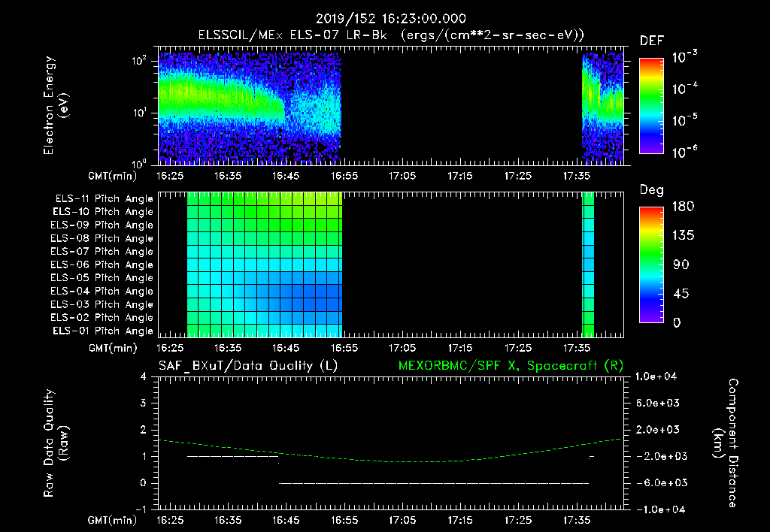The width and height of the screenshot is (770, 532).
Task: Click the ELS-05 Pitch Angle row label
Action: pyautogui.click(x=102, y=278)
